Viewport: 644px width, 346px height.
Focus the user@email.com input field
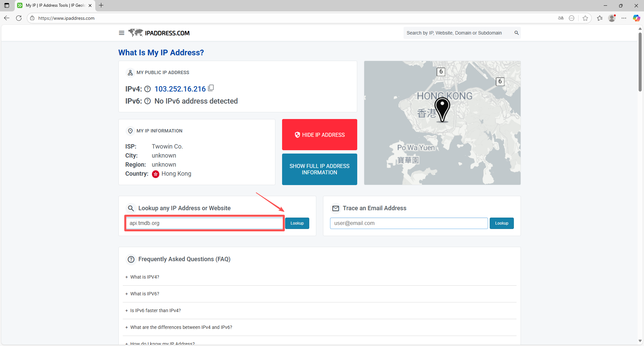click(x=409, y=223)
